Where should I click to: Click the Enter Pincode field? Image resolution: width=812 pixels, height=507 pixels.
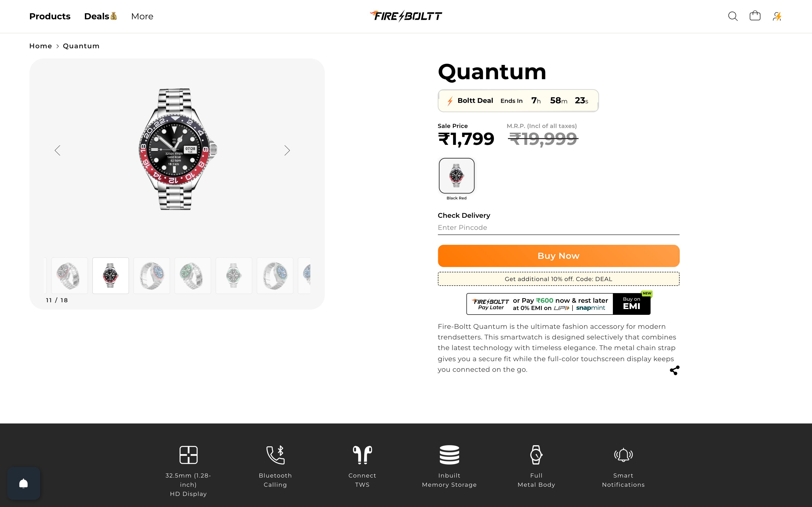[x=558, y=228]
